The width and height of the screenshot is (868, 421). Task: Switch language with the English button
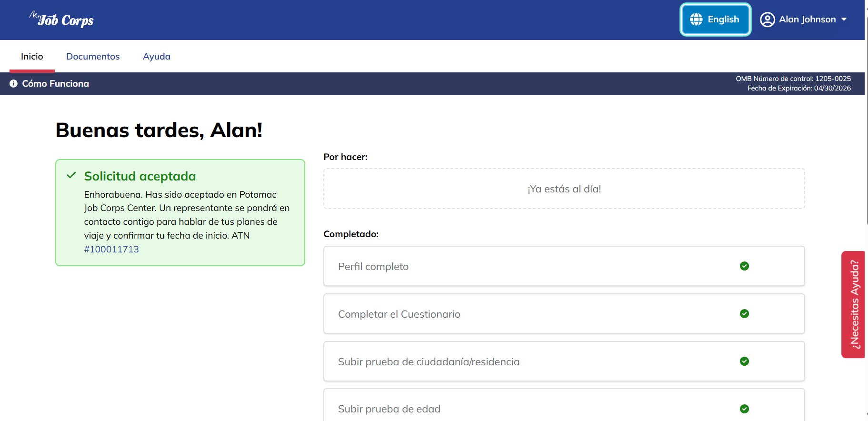(x=716, y=20)
